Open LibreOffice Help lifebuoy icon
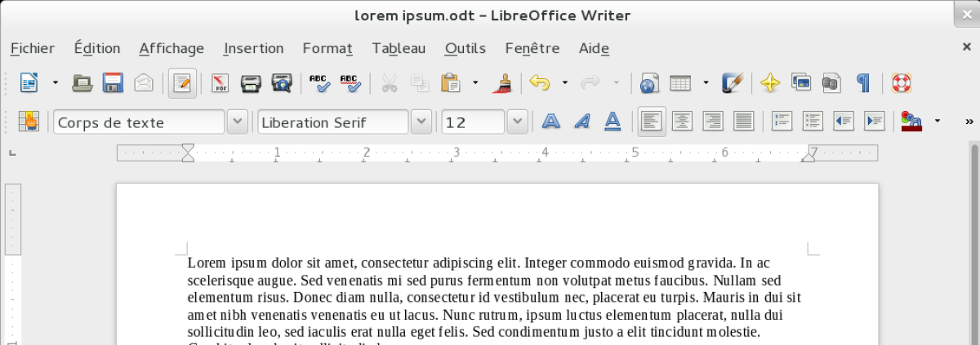The height and width of the screenshot is (345, 980). 901,82
